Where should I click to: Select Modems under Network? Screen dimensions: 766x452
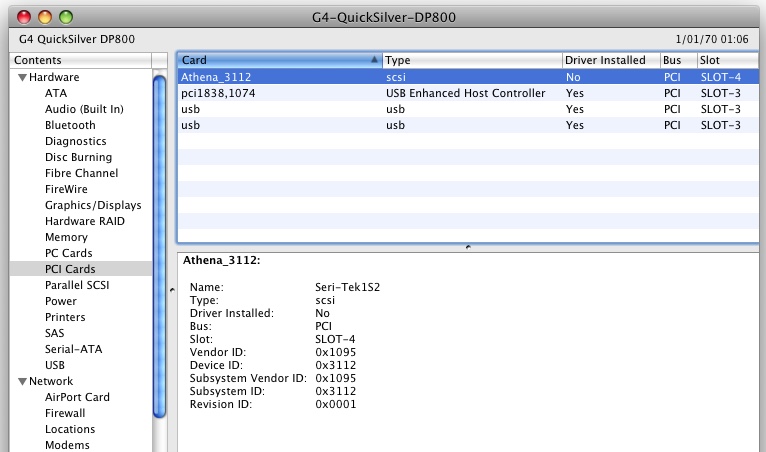tap(67, 445)
